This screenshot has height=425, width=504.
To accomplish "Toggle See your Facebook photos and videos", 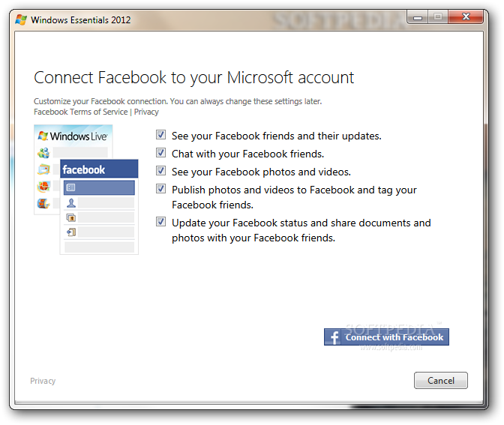I will pos(160,171).
